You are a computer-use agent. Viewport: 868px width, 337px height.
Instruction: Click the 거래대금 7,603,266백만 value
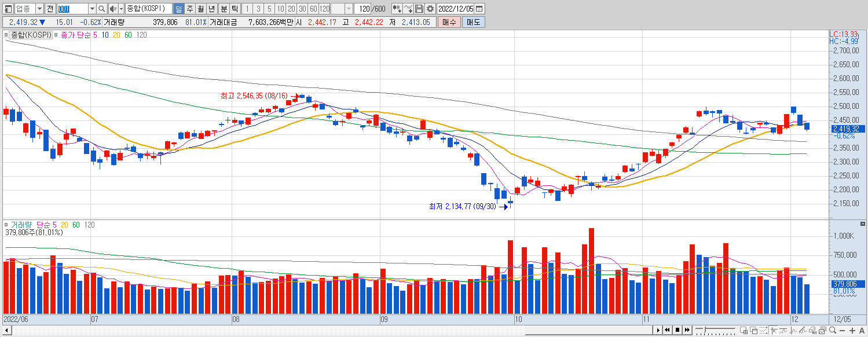[x=271, y=22]
